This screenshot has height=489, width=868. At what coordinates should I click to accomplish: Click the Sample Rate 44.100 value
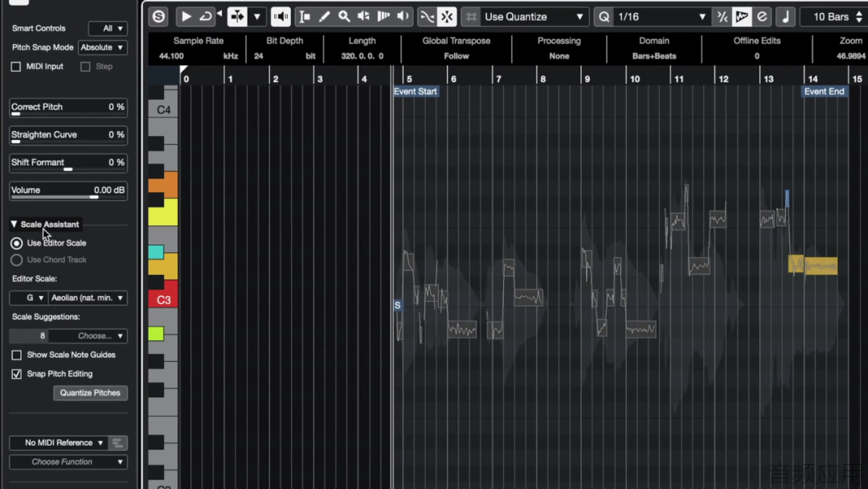coord(171,56)
